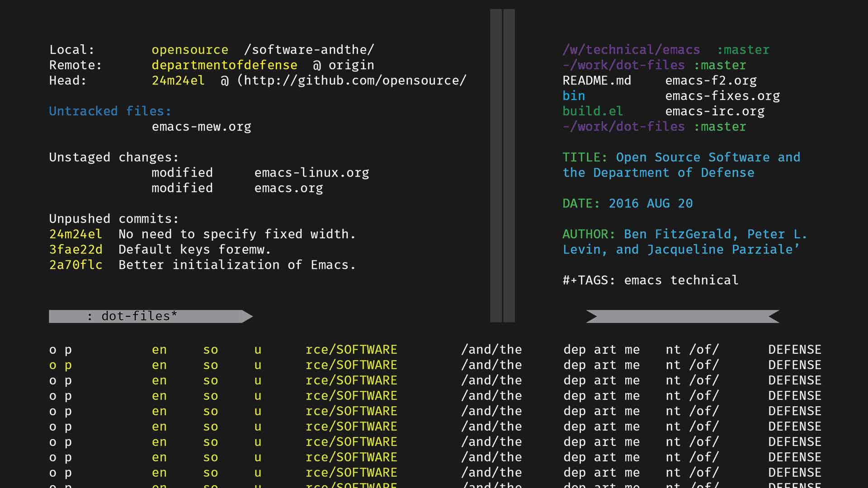Click the Local: label

point(72,50)
